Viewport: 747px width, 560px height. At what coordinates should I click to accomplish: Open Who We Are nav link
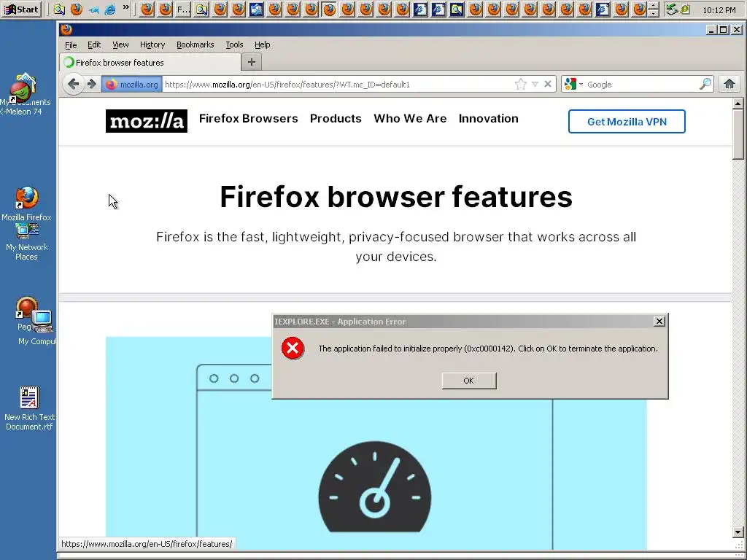pos(410,119)
